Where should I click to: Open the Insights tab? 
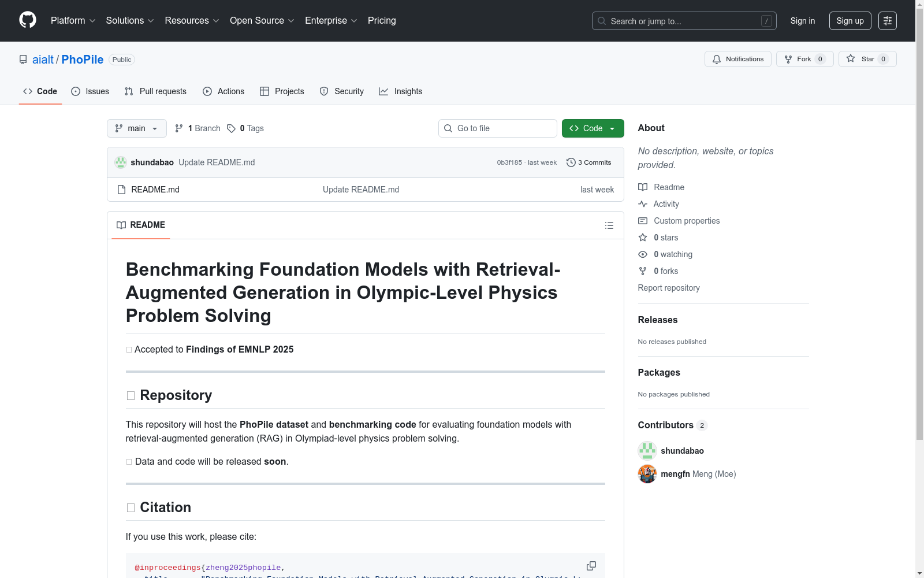pyautogui.click(x=401, y=91)
